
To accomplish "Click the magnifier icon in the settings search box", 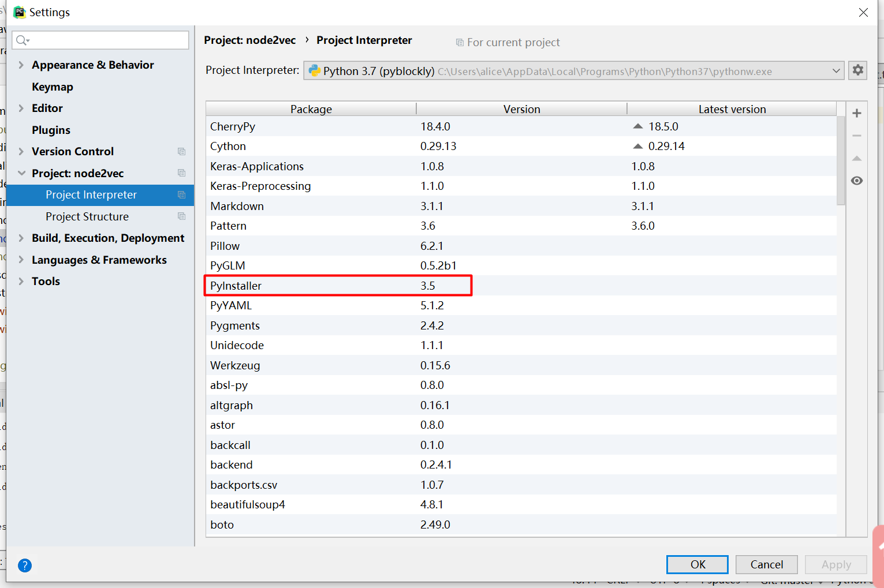I will [21, 40].
